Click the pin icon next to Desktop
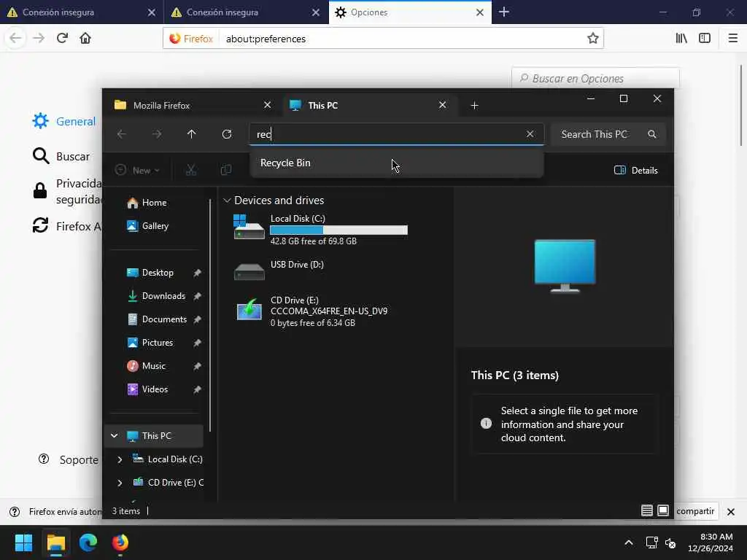This screenshot has width=747, height=560. (x=197, y=273)
